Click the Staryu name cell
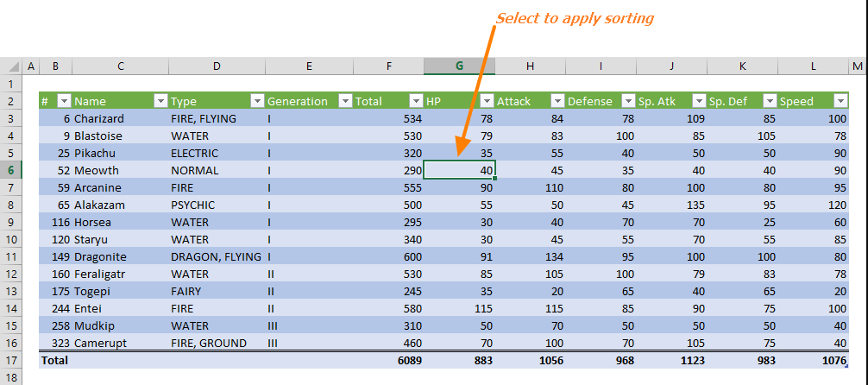The image size is (868, 385). (120, 239)
